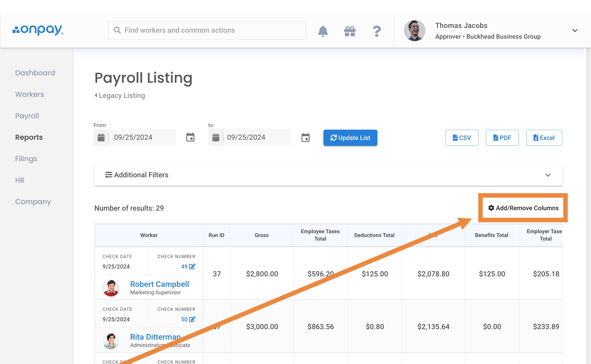
Task: Export the listing as PDF
Action: click(x=502, y=138)
